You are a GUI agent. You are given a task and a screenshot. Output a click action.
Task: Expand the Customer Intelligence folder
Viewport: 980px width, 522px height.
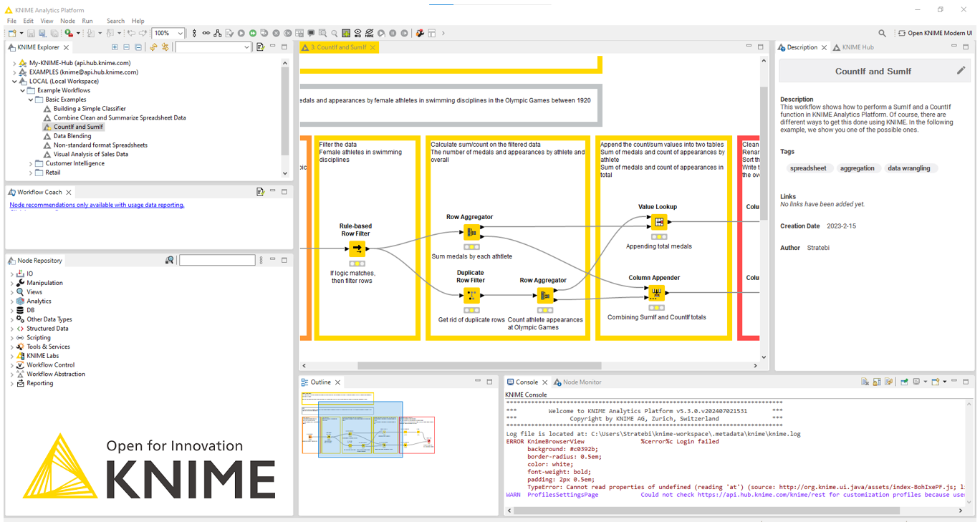31,163
